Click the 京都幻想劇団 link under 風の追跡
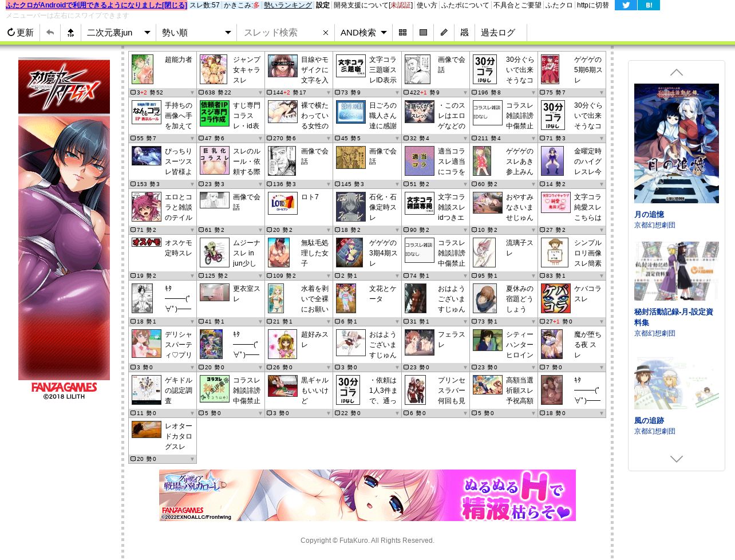This screenshot has width=735, height=560. (655, 431)
